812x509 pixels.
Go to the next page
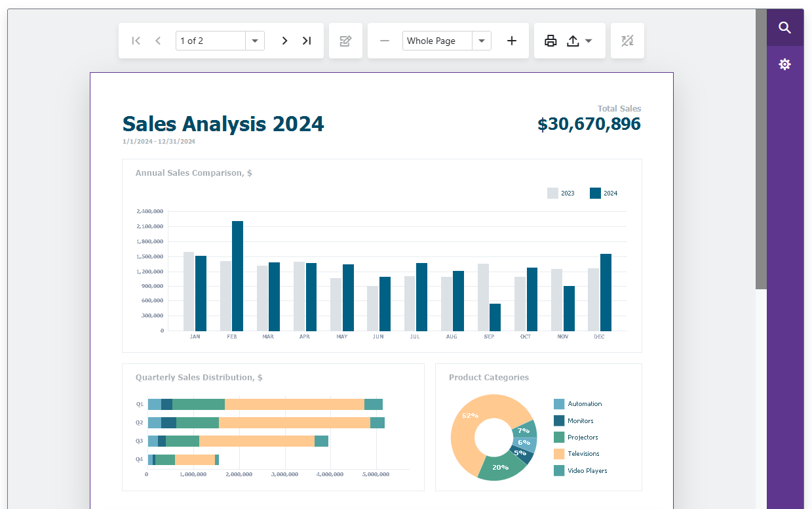coord(284,41)
